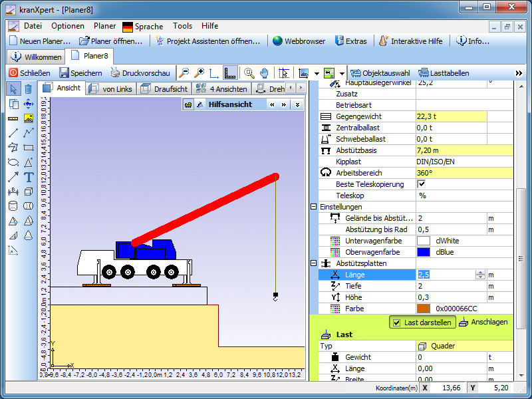Select the Text tool in left toolbox
The width and height of the screenshot is (532, 399).
point(29,177)
